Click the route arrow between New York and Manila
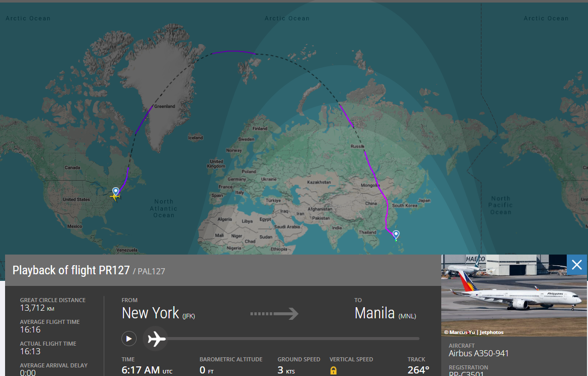The image size is (588, 376). click(x=274, y=314)
